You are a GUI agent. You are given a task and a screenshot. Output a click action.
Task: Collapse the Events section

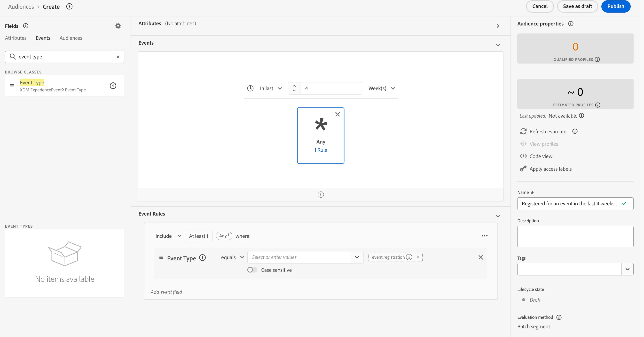(x=498, y=45)
